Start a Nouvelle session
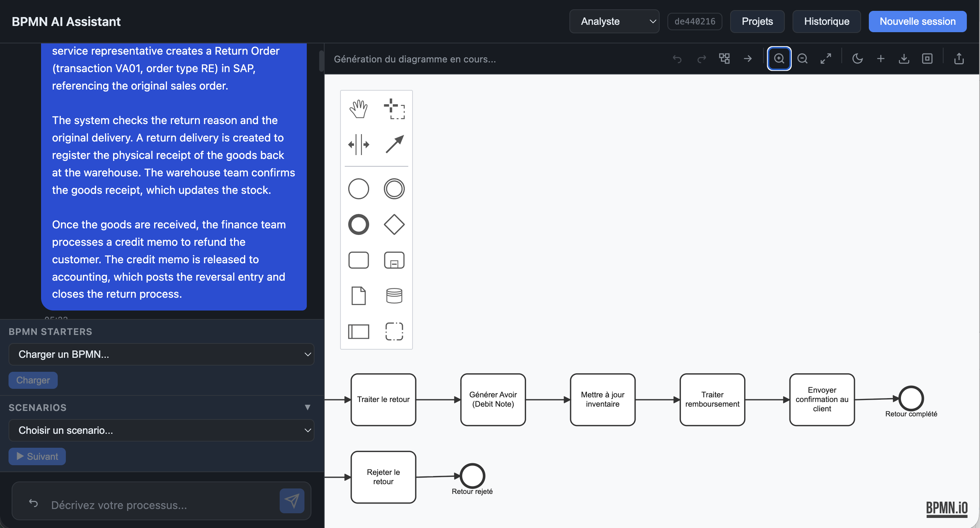Image resolution: width=980 pixels, height=528 pixels. [x=917, y=21]
